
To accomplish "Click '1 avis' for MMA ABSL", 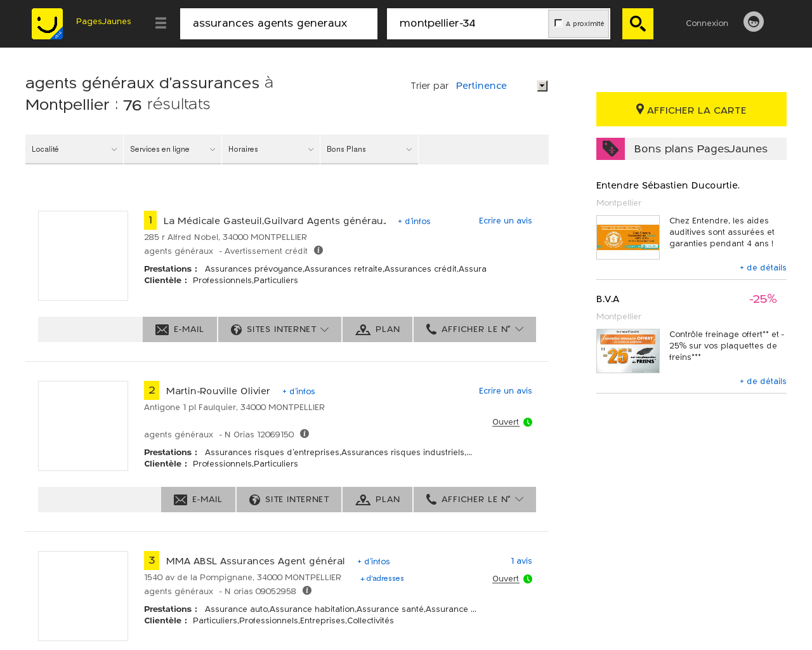I will (x=521, y=560).
